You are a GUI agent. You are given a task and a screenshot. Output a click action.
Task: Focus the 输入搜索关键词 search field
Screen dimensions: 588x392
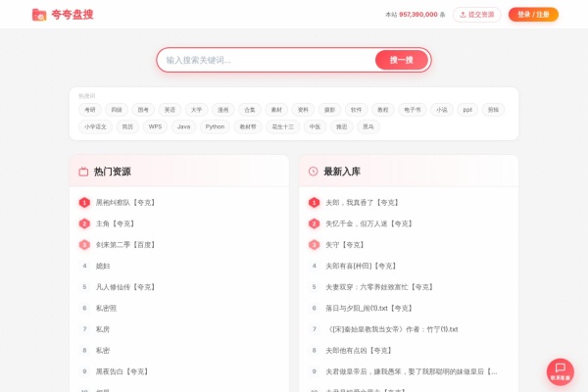pos(267,60)
